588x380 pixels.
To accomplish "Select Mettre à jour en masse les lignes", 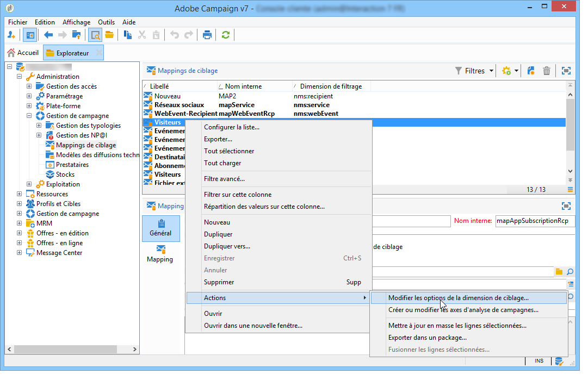I will click(x=469, y=326).
